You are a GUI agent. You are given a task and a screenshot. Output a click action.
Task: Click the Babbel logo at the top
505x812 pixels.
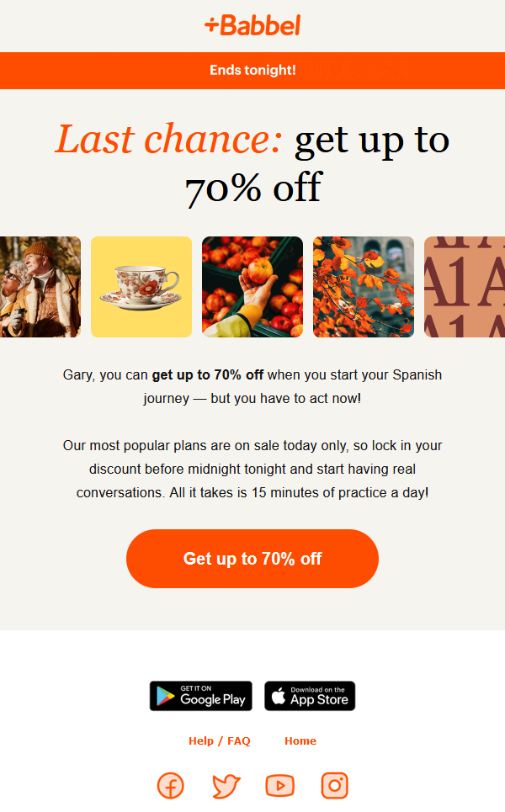coord(252,25)
